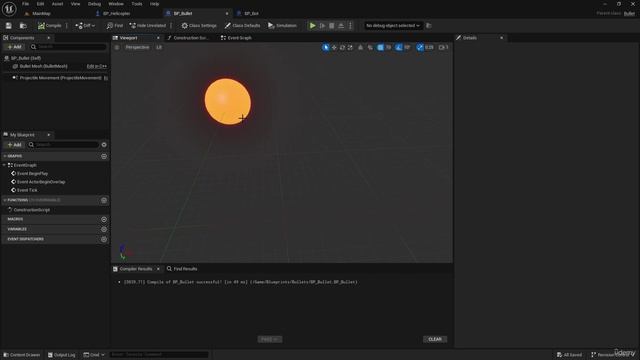Save the blueprint with the disk icon

click(9, 26)
